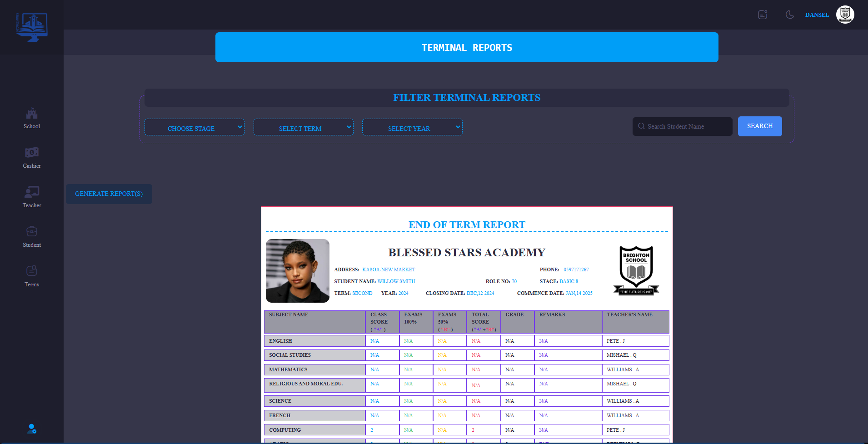Open the notifications message icon in header
The width and height of the screenshot is (868, 444).
763,15
